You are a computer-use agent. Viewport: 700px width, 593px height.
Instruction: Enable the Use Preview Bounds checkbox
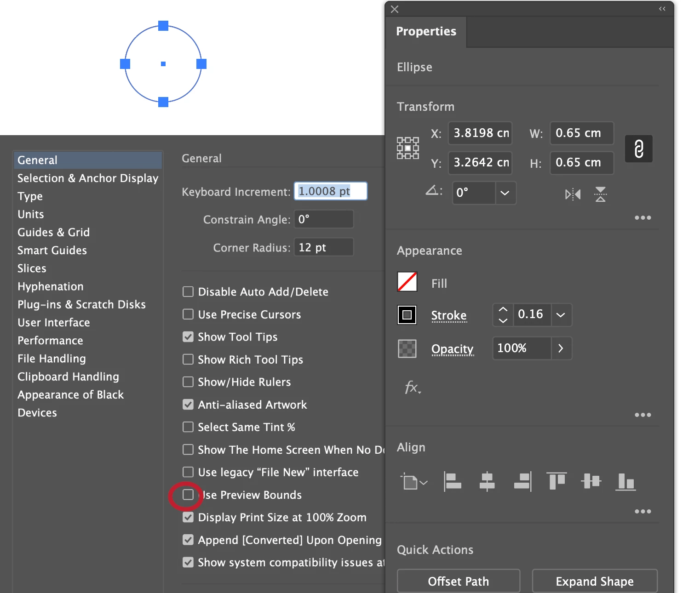point(188,495)
